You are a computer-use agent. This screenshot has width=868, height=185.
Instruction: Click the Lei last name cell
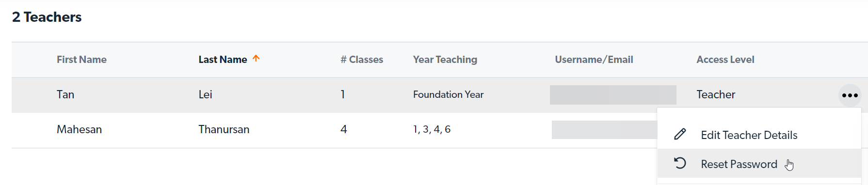(x=205, y=94)
